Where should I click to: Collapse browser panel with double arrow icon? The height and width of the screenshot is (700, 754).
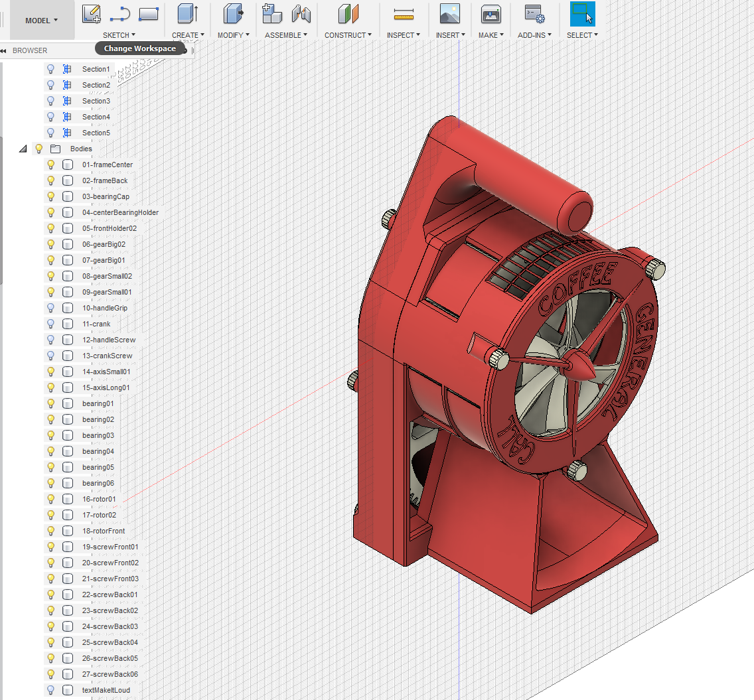pos(3,50)
